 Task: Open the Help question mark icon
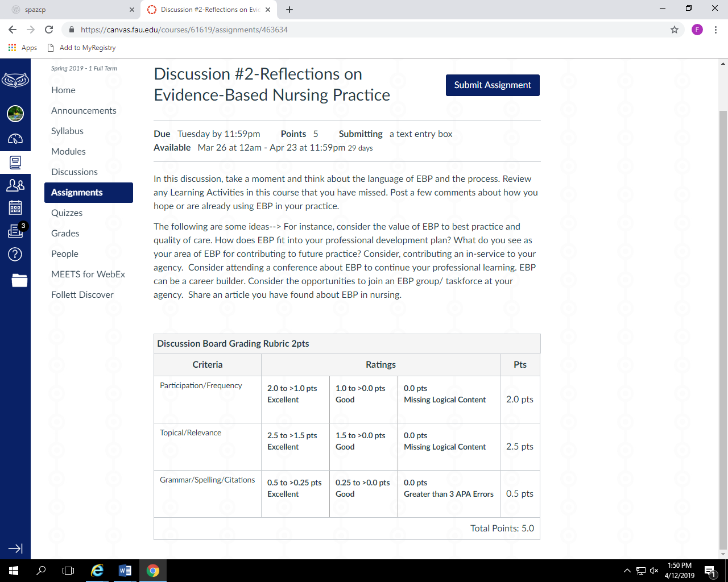click(15, 254)
